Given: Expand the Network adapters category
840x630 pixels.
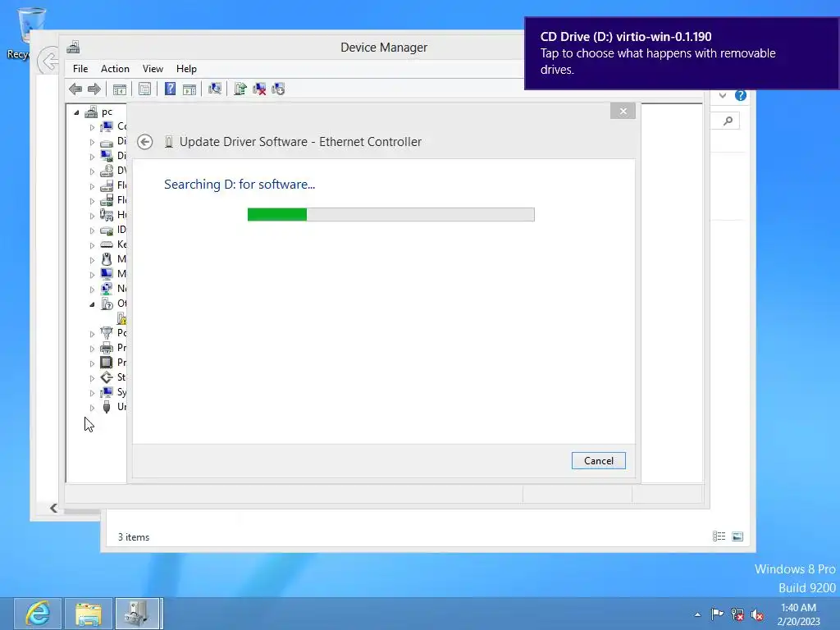Looking at the screenshot, I should [x=92, y=290].
